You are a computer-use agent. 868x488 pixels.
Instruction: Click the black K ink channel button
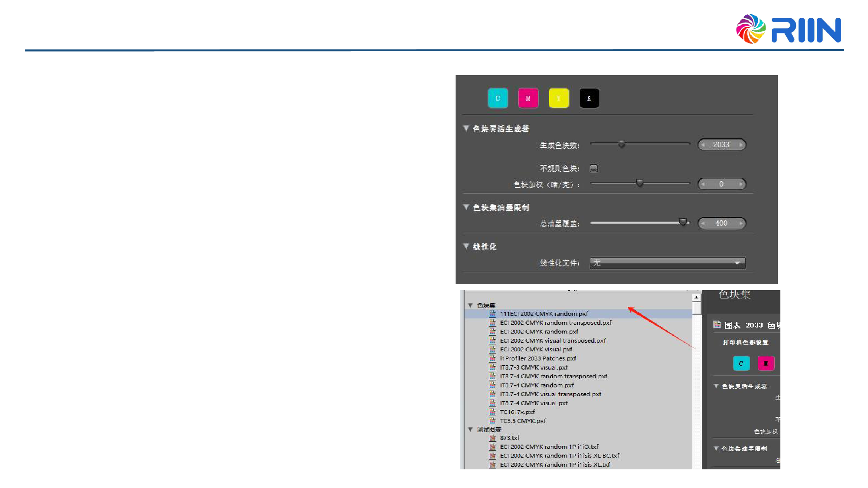(589, 98)
